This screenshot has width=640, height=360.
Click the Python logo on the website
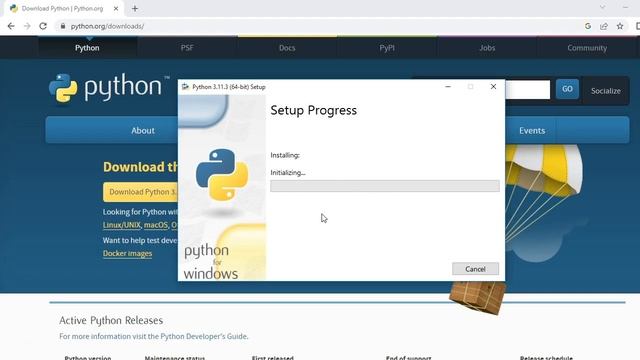coord(109,88)
